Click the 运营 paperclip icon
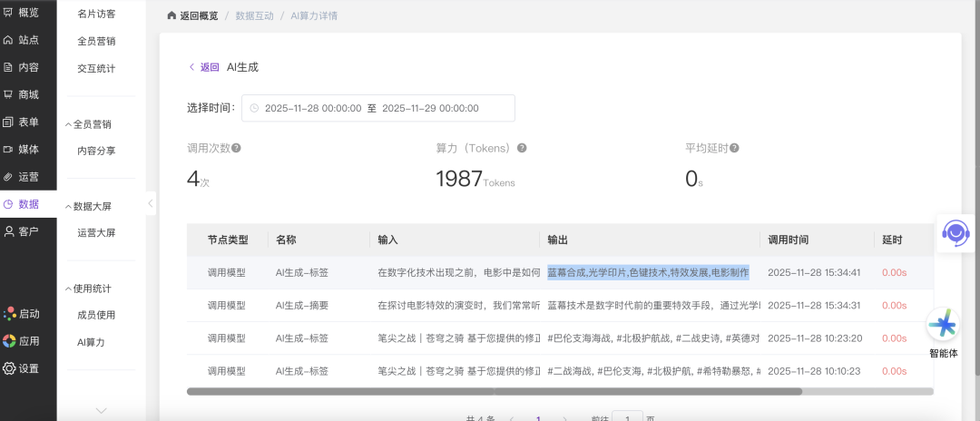 pos(8,177)
